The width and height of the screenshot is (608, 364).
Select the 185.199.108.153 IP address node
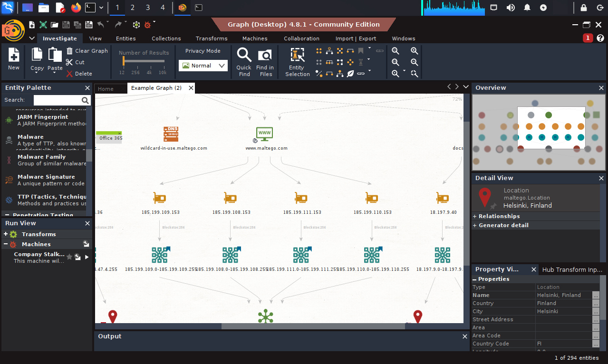231,198
